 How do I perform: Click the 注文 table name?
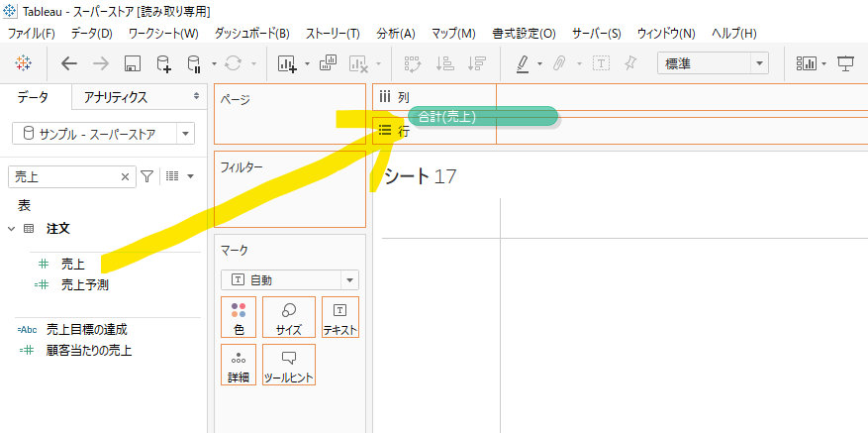click(x=57, y=229)
